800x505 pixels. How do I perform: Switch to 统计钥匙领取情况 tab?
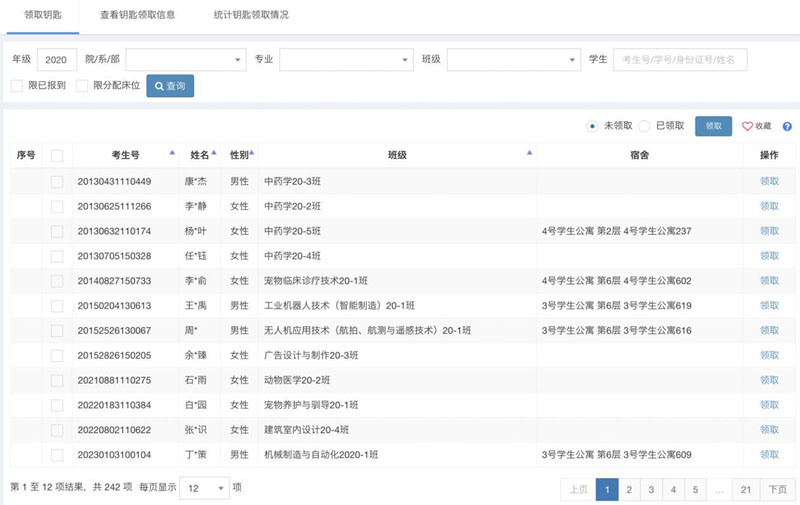251,17
